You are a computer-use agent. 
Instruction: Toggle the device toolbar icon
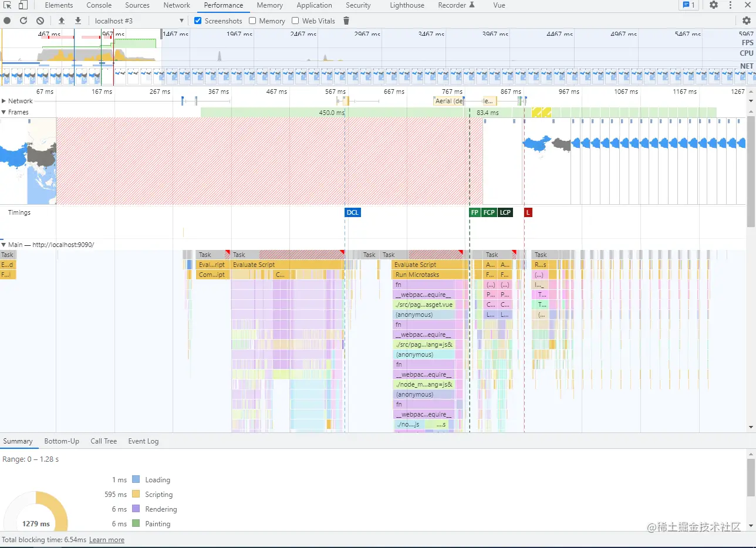click(x=23, y=5)
